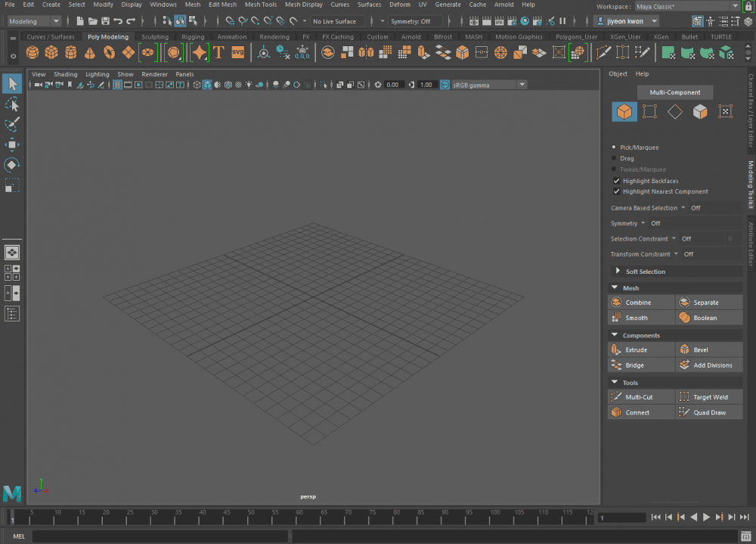Viewport: 756px width, 544px height.
Task: Click frame 60 on the time slider
Action: (295, 518)
